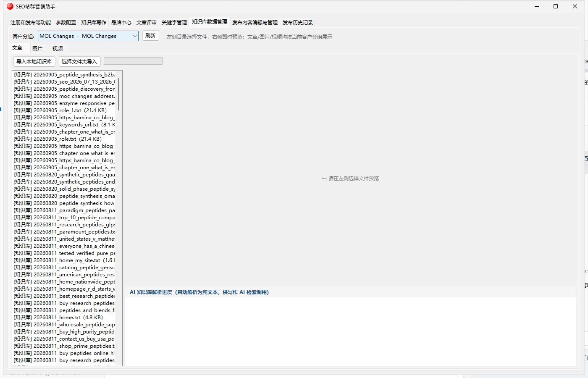Screen dimensions: 588x378
Task: Select the 20260820_peptide_synthesis_how file
Action: (x=64, y=203)
